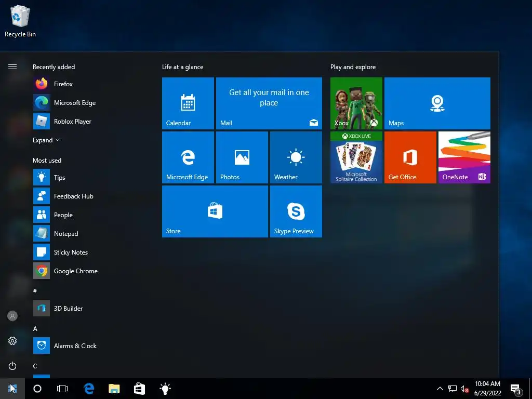The image size is (532, 399).
Task: Open the Power options button
Action: tap(12, 366)
